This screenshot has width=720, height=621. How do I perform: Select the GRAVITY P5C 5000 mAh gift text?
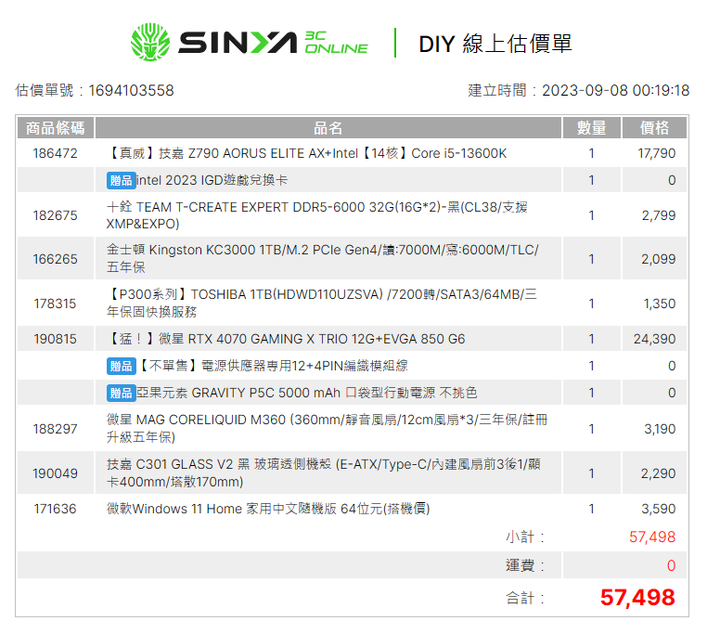(307, 393)
